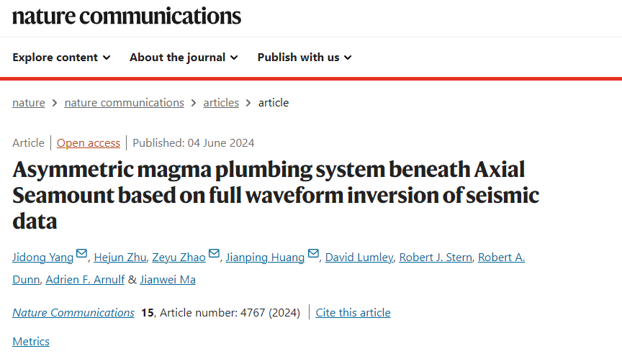Viewport: 622px width, 364px height.
Task: Open nature communications breadcrumb link
Action: pyautogui.click(x=124, y=103)
